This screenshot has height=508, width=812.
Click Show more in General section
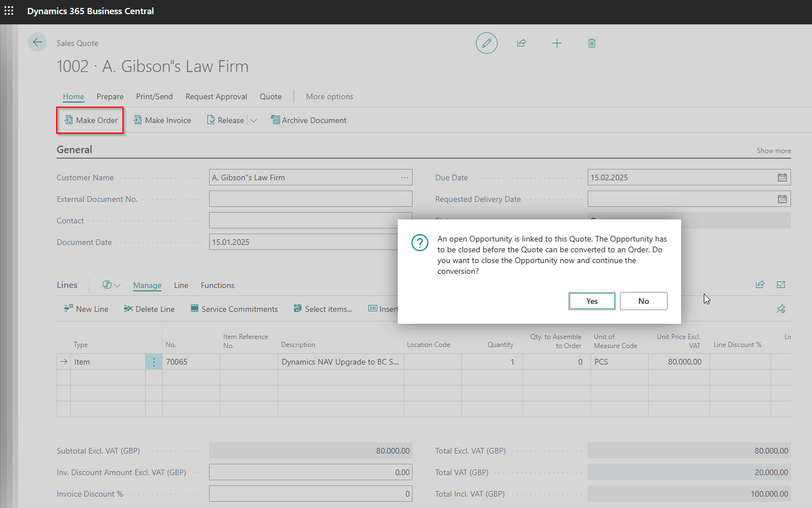[x=773, y=151]
